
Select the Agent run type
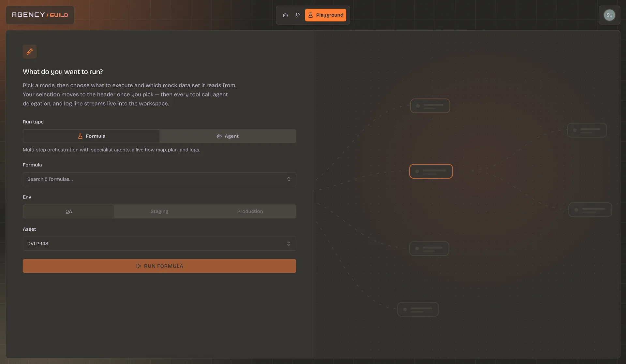coord(228,136)
